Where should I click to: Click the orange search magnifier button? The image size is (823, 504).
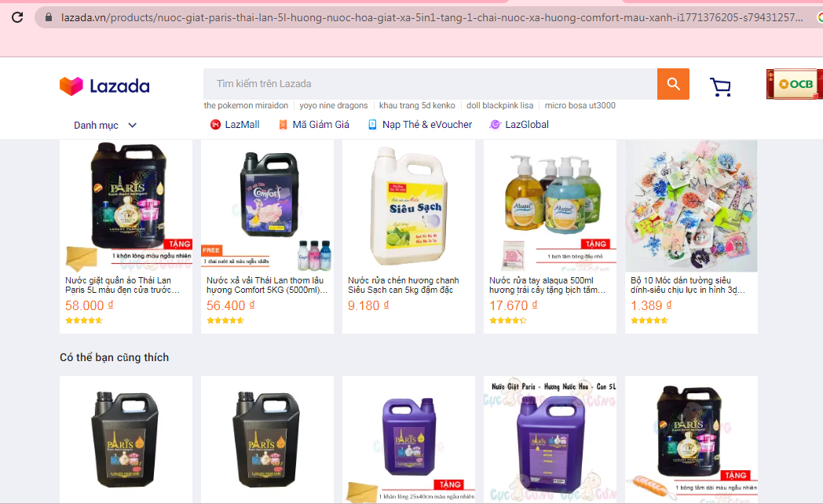(x=673, y=84)
